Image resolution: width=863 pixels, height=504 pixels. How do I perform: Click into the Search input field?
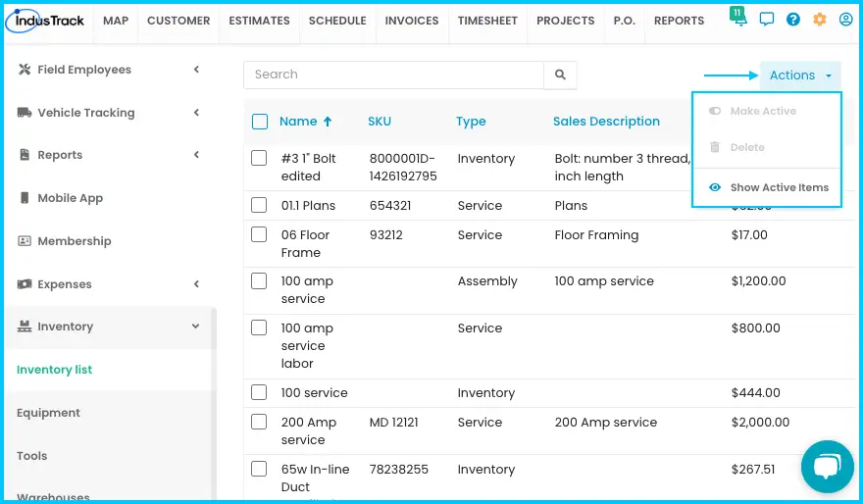tap(393, 75)
